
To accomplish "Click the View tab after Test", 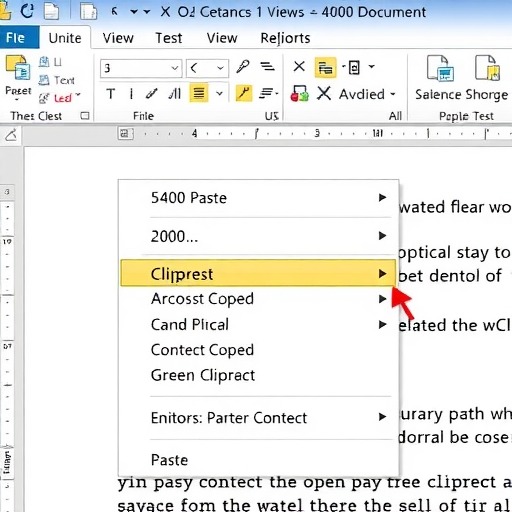I will (x=222, y=38).
